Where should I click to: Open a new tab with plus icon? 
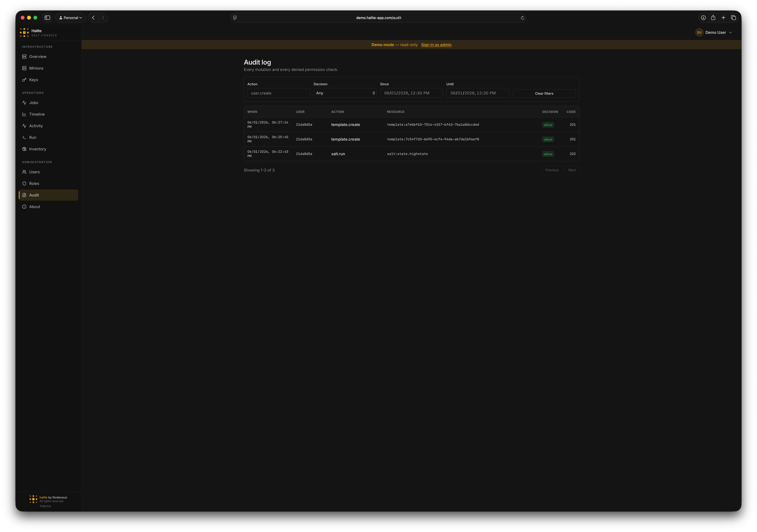pos(723,18)
